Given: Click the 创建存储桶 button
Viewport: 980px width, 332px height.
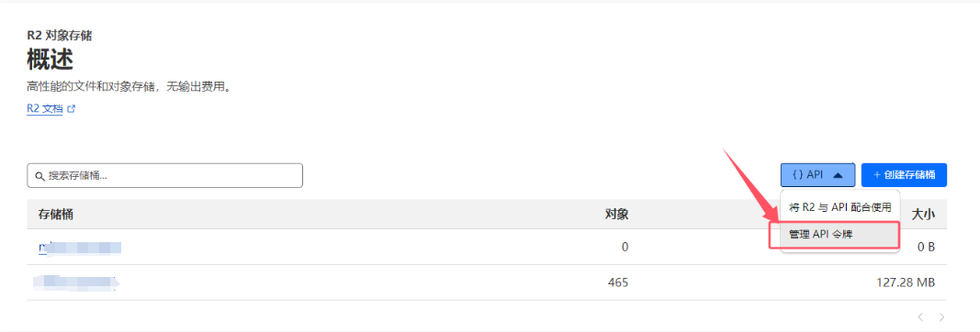Looking at the screenshot, I should coord(904,175).
